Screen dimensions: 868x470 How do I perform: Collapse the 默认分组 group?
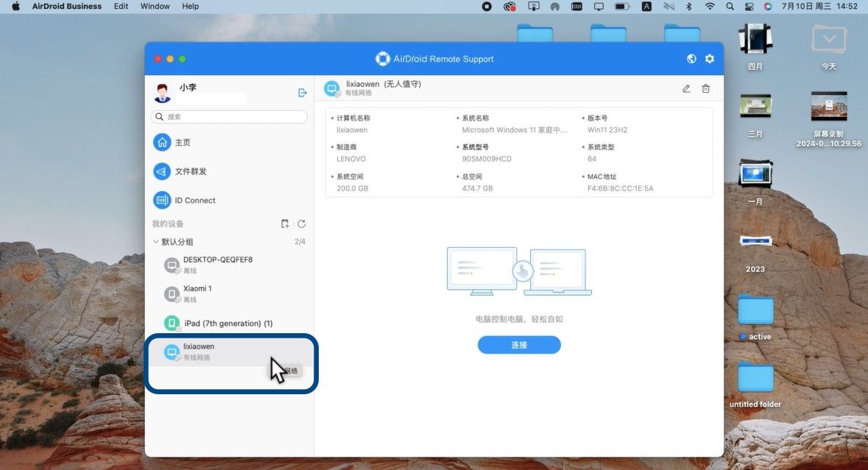pos(156,242)
